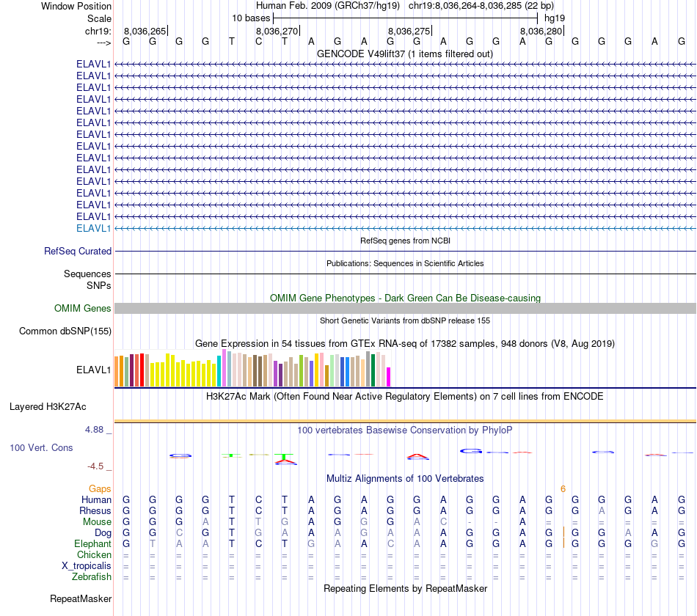This screenshot has height=616, width=697.
Task: Click the Human Feb. 2009 (GRCh37/hg19) assembly title
Action: (x=328, y=6)
